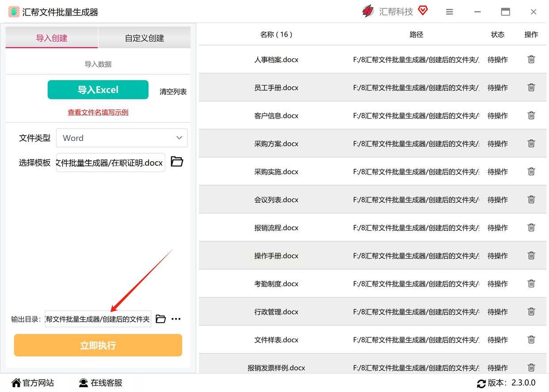Delete the 人事档案.docx row with trash icon
The image size is (549, 392).
[x=531, y=59]
